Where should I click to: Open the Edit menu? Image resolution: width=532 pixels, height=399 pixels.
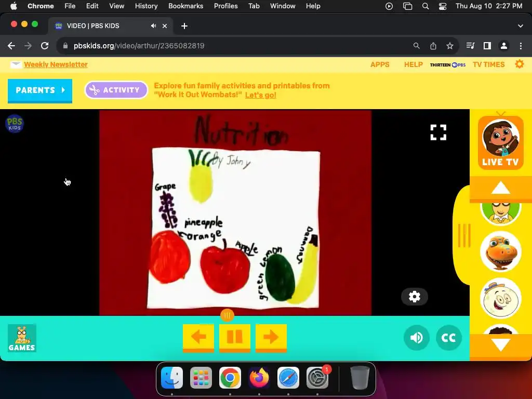(x=92, y=6)
